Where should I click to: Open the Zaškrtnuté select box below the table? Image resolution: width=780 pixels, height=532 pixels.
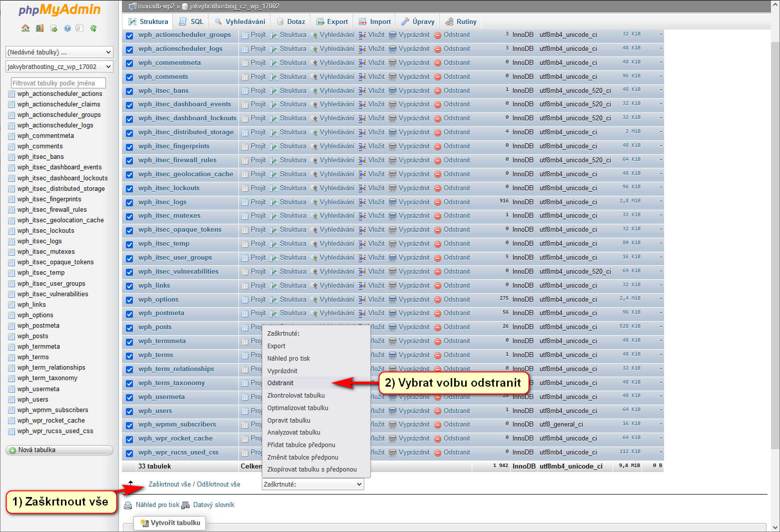tap(313, 484)
